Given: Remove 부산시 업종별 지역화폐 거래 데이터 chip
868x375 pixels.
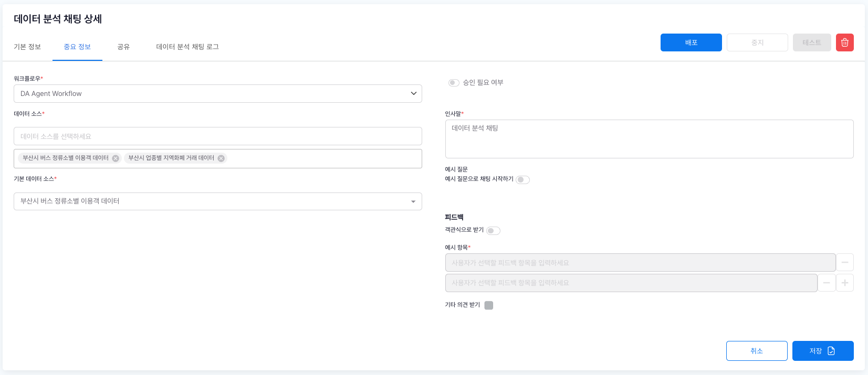Looking at the screenshot, I should [x=221, y=158].
